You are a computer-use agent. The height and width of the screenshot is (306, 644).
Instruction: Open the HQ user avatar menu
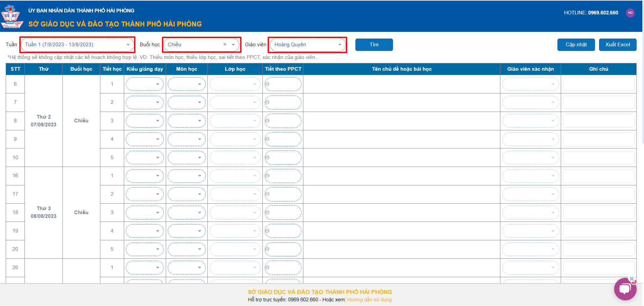coord(630,13)
